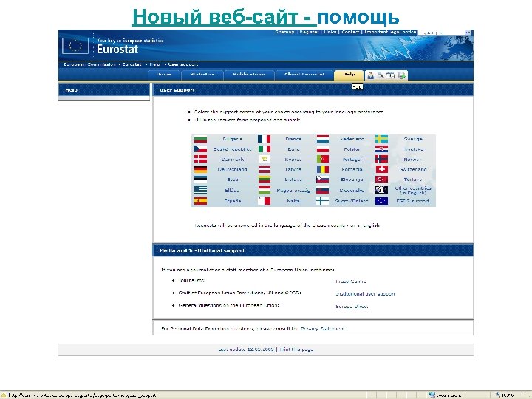Click the Portugal flag icon
The image size is (532, 399).
(x=323, y=159)
